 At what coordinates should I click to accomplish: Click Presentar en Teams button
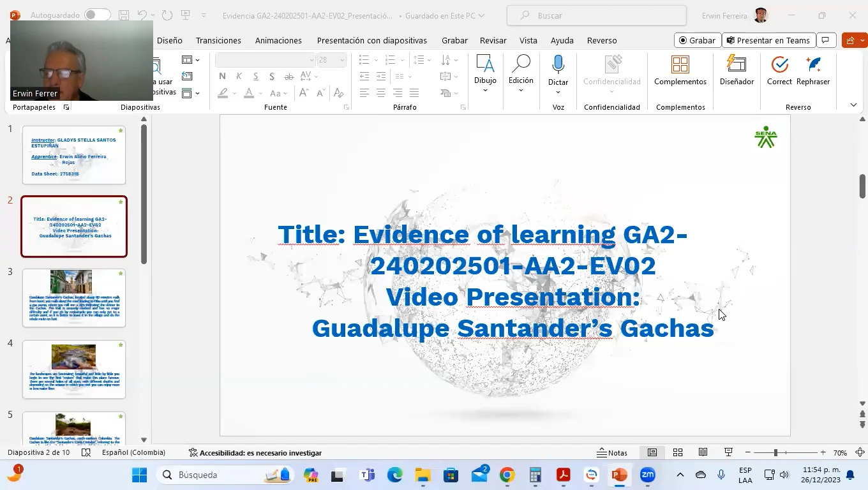768,40
